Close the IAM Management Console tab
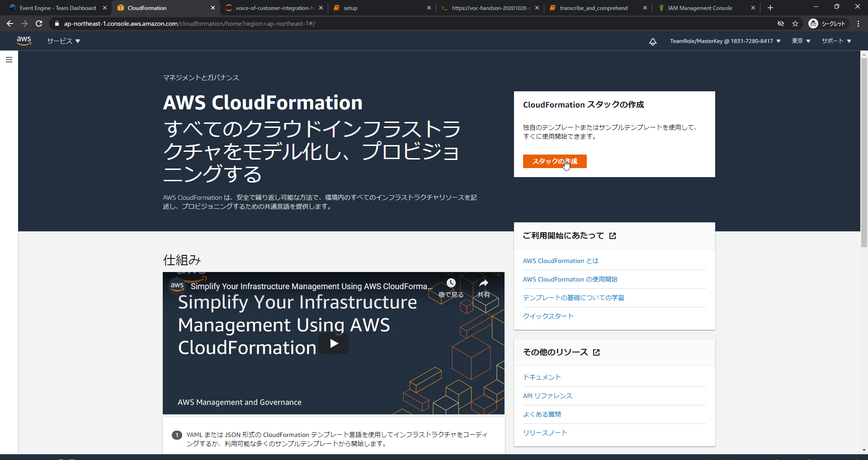The image size is (868, 460). 753,8
